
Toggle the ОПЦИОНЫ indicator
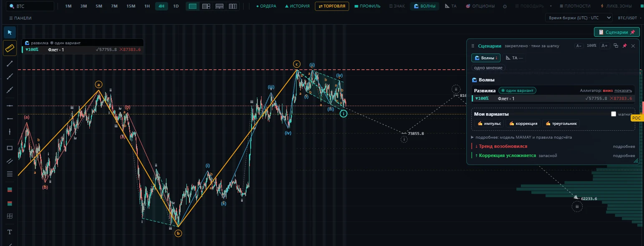pos(480,6)
